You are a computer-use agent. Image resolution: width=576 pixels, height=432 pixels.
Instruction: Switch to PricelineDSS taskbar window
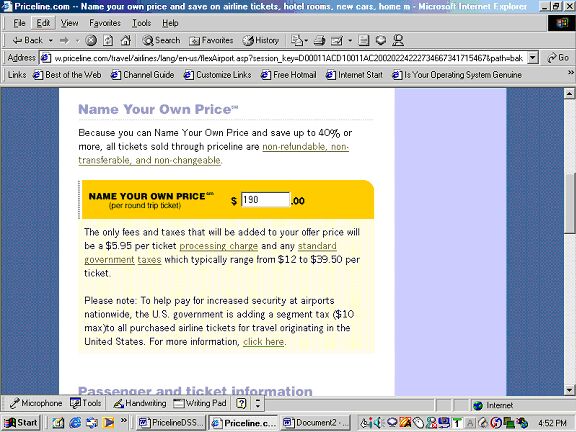coord(170,423)
